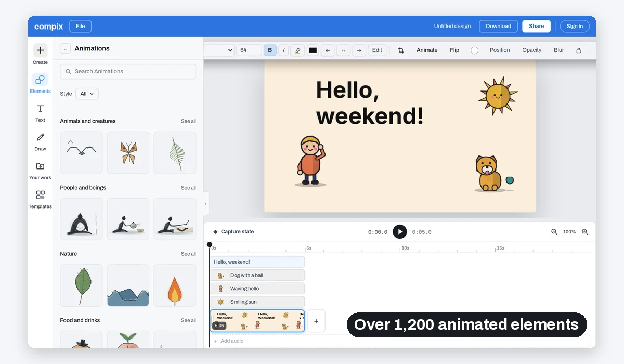Viewport: 624px width, 364px height.
Task: Select the Draw tool in sidebar
Action: (40, 141)
